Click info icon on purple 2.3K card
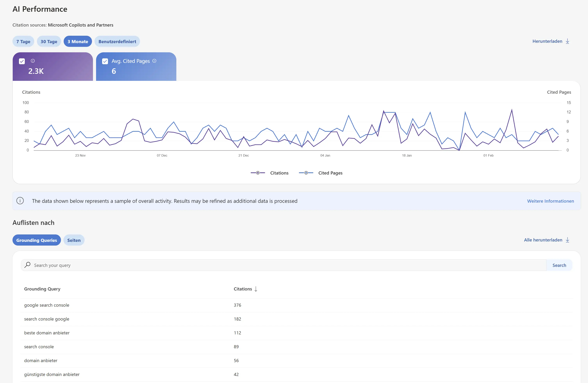Screen dimensions: 588x383 coord(33,61)
